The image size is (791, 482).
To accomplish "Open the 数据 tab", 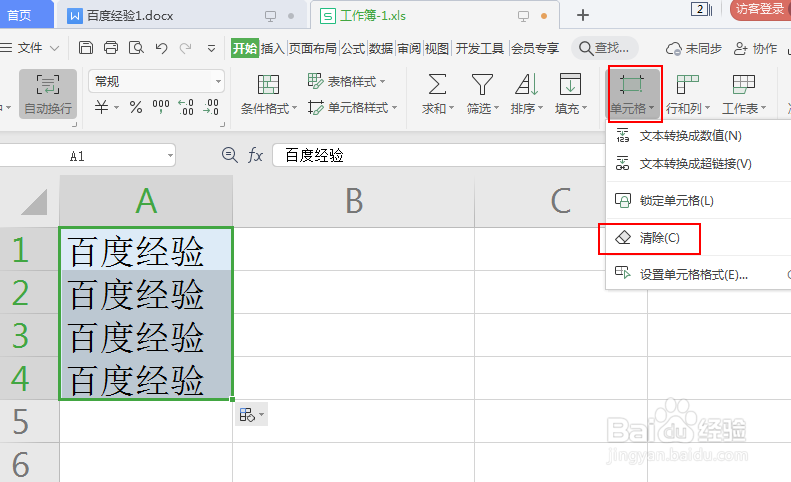I will [x=381, y=48].
